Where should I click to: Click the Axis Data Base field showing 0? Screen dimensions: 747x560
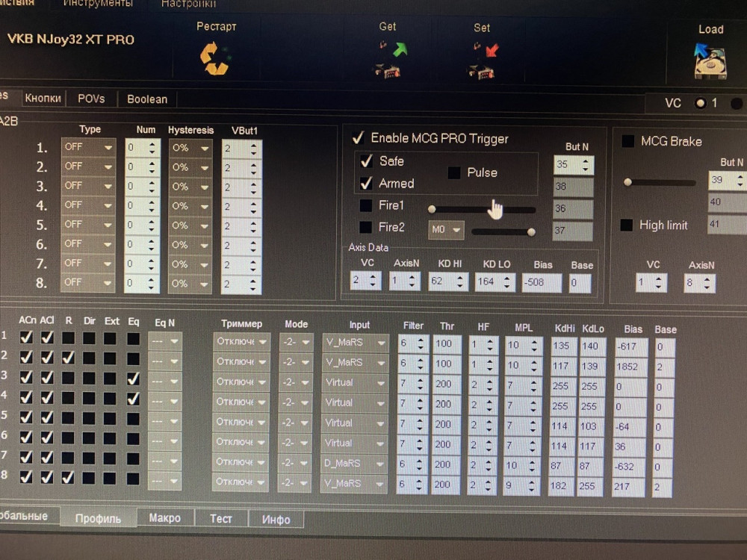pos(580,283)
